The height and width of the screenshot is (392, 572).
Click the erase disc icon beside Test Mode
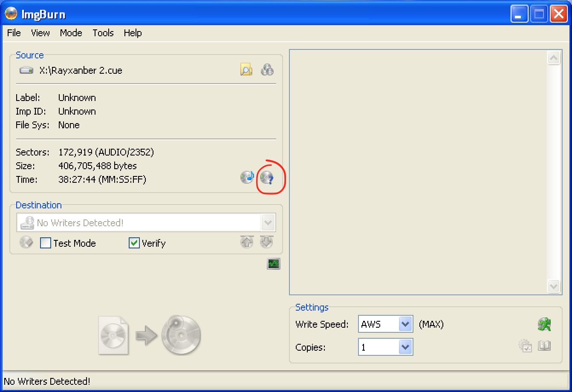[x=26, y=242]
